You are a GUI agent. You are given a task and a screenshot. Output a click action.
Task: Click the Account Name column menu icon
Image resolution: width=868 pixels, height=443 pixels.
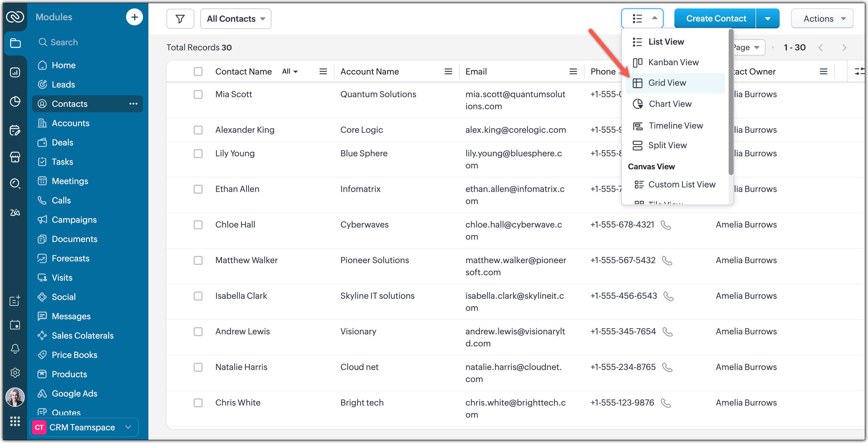448,72
